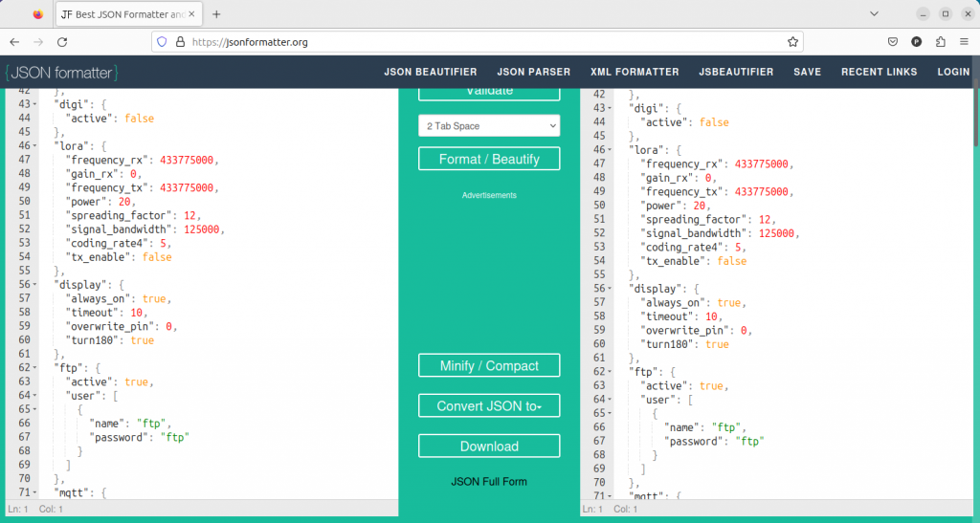Click the list all tabs chevron

874,13
